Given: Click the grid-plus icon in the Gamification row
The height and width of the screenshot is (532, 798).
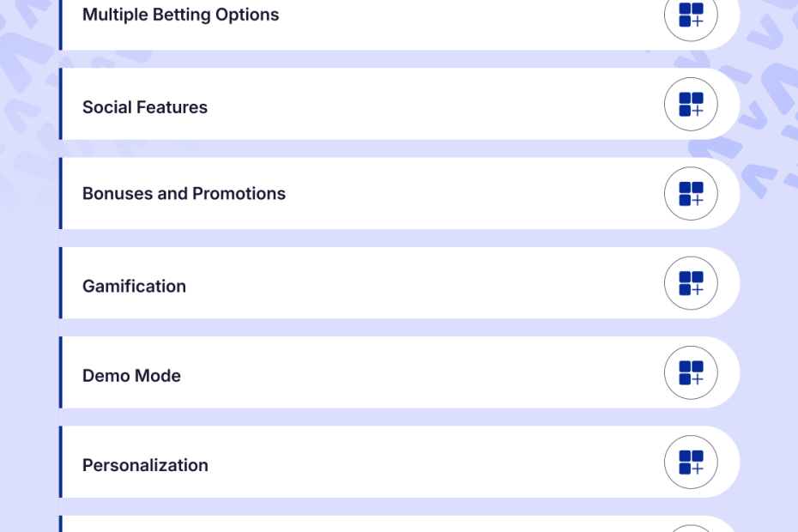Looking at the screenshot, I should [691, 283].
